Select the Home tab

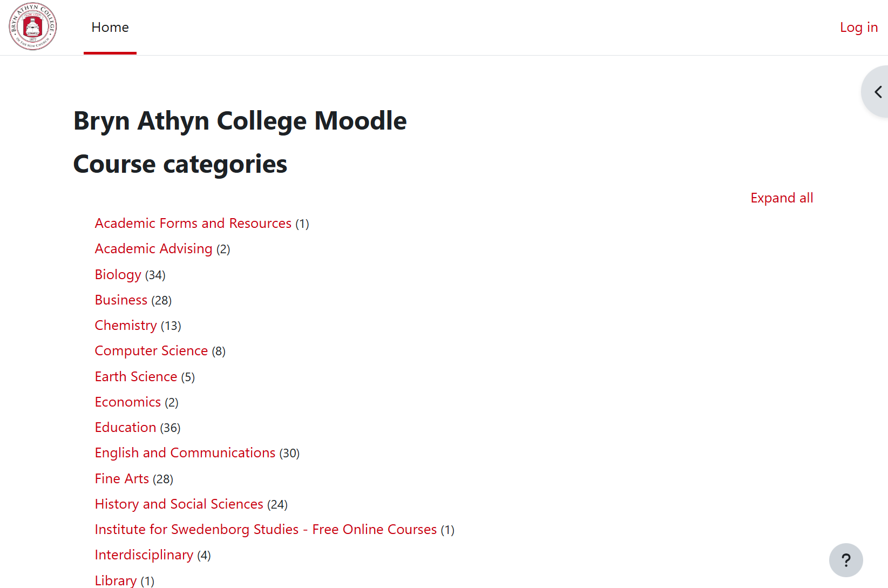click(110, 27)
